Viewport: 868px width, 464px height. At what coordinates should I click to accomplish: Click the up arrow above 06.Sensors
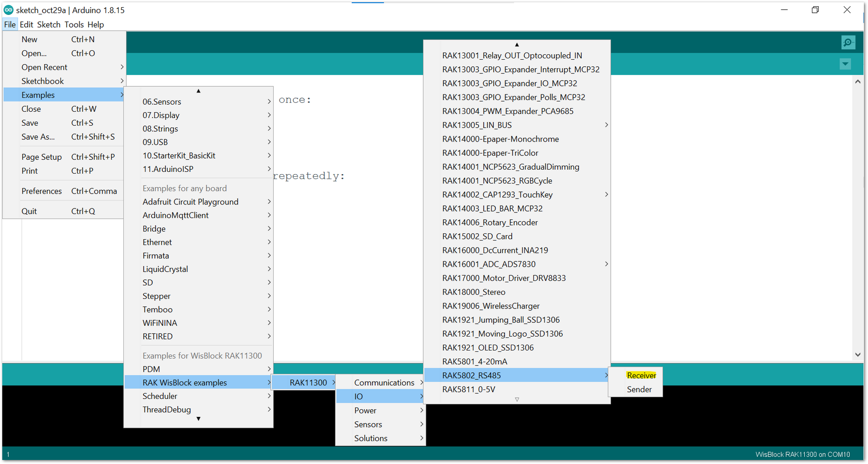coord(198,91)
